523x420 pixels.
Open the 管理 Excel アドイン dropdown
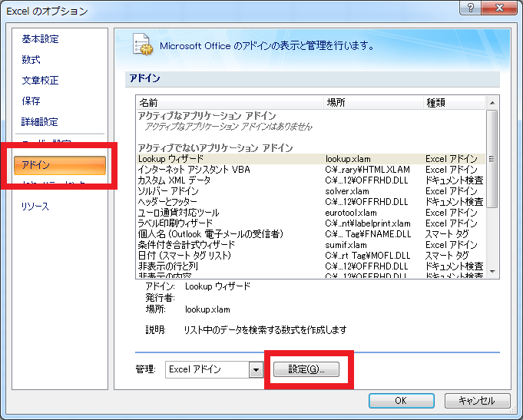click(x=255, y=369)
